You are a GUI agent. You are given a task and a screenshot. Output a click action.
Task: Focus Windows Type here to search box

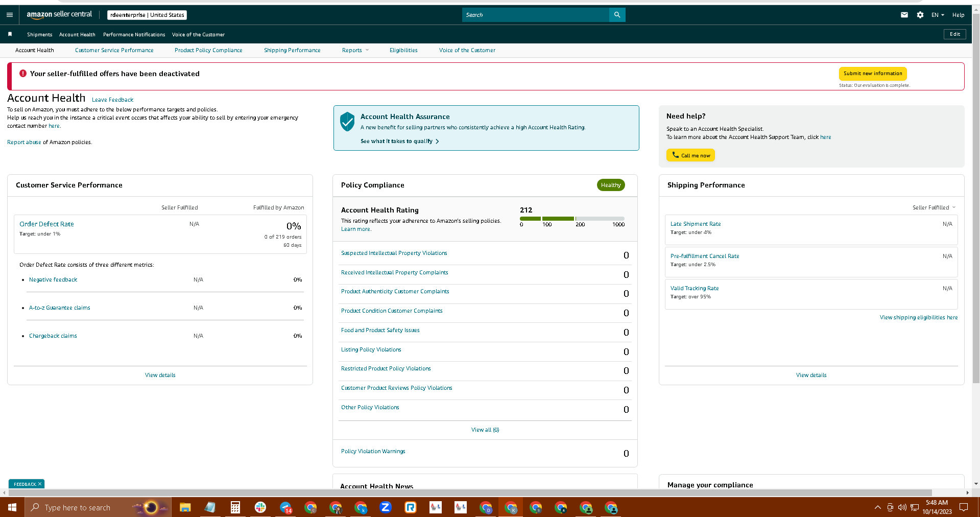point(98,507)
